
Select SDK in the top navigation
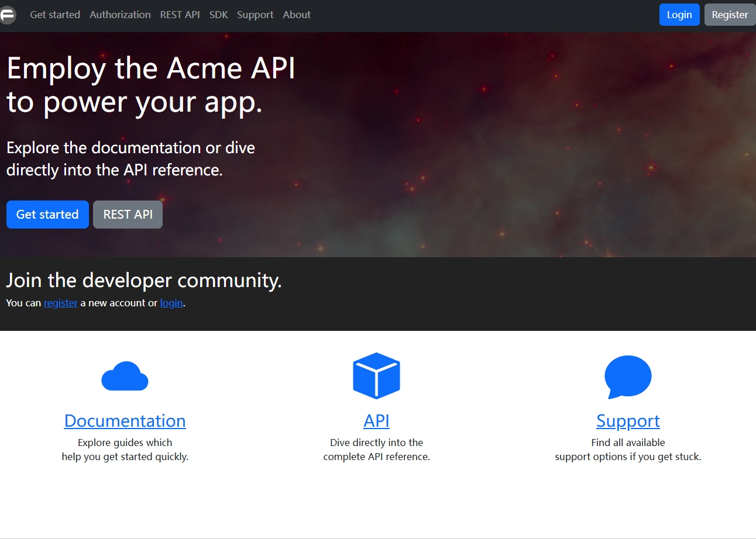tap(218, 15)
